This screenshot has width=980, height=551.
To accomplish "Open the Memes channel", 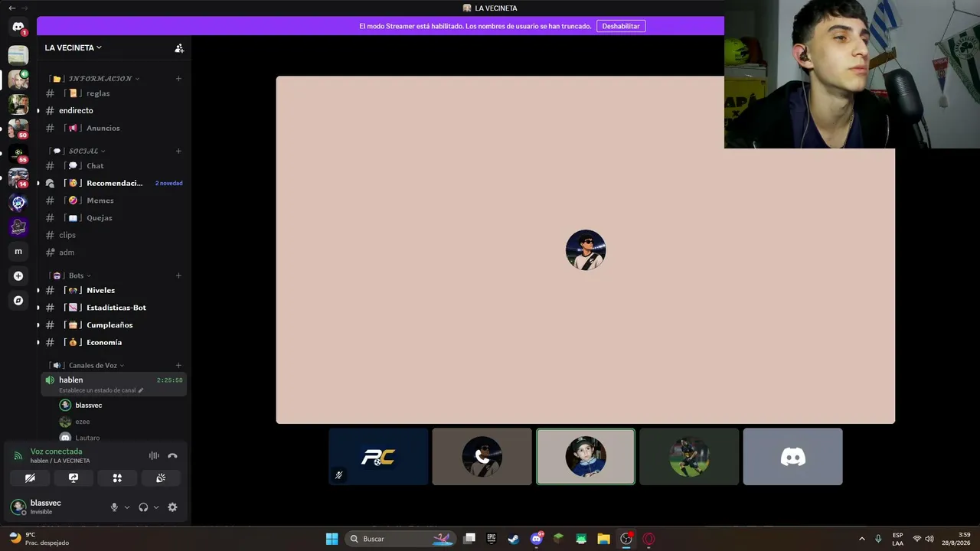I will tap(113, 201).
